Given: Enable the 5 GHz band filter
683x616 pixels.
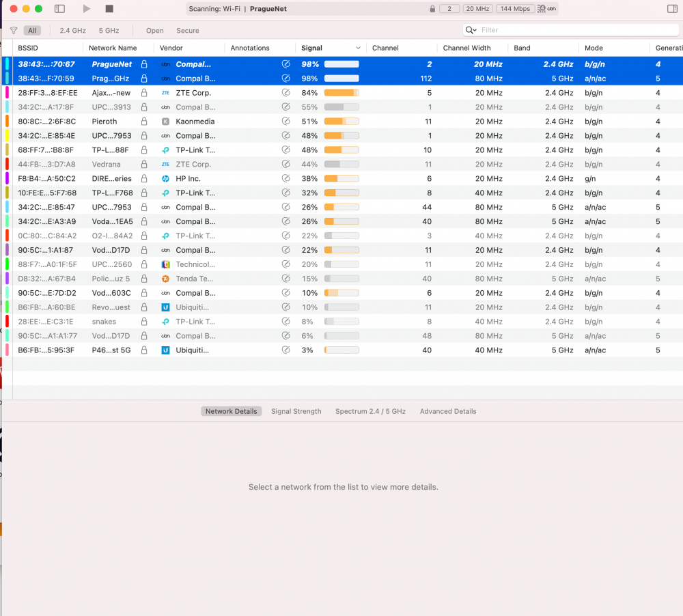Looking at the screenshot, I should (109, 31).
